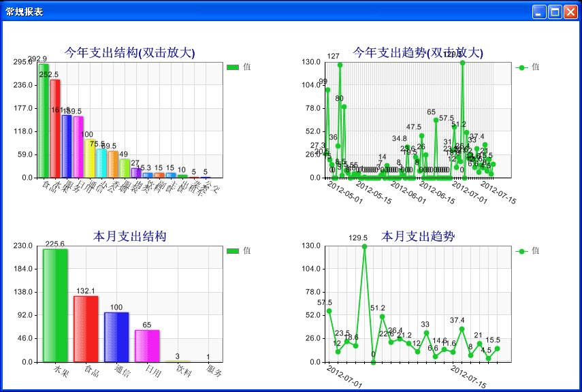Select the light green 49 bar in 今年支出结构
Image resolution: width=582 pixels, height=392 pixels.
coord(125,169)
